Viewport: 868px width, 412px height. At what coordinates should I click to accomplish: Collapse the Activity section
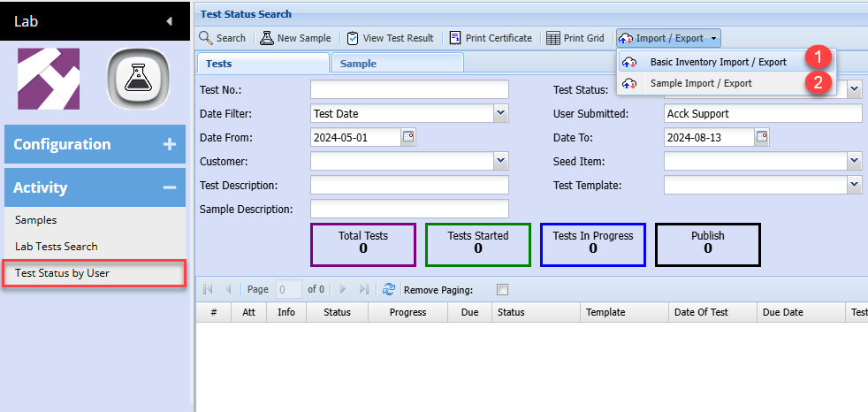(169, 187)
